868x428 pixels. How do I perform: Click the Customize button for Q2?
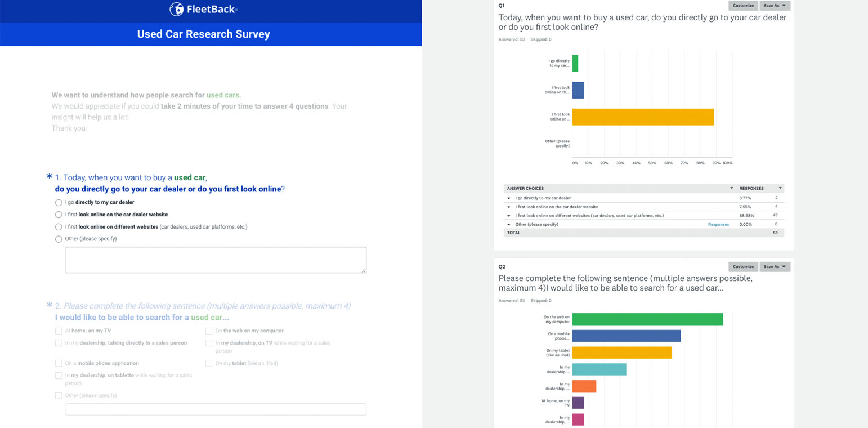[x=743, y=266]
